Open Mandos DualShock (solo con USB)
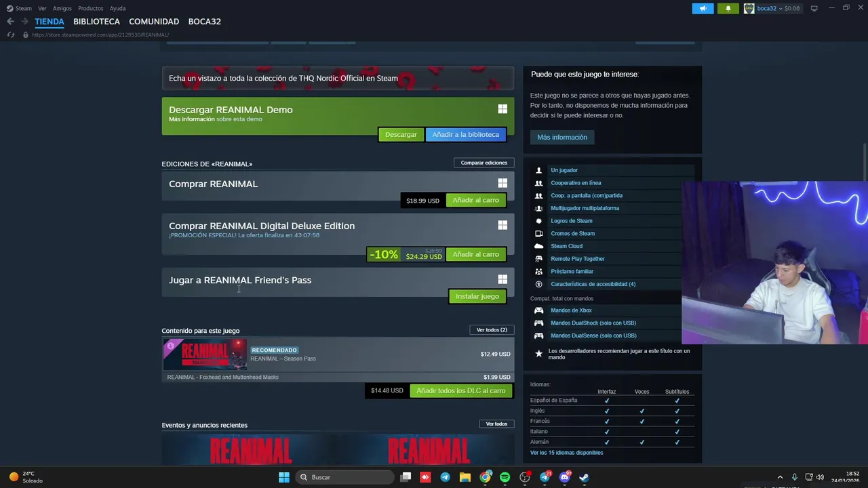Image resolution: width=868 pixels, height=488 pixels. pos(593,323)
